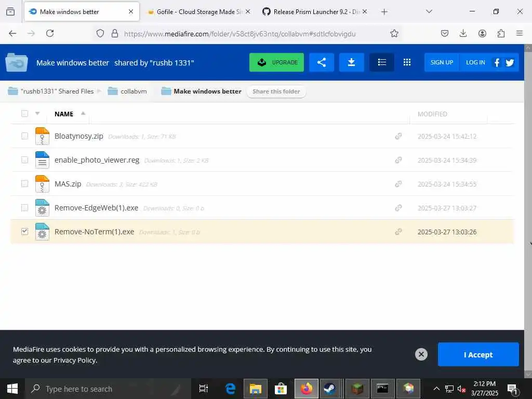
Task: Copy link icon for enable_photo_viewer.reg
Action: (x=398, y=160)
